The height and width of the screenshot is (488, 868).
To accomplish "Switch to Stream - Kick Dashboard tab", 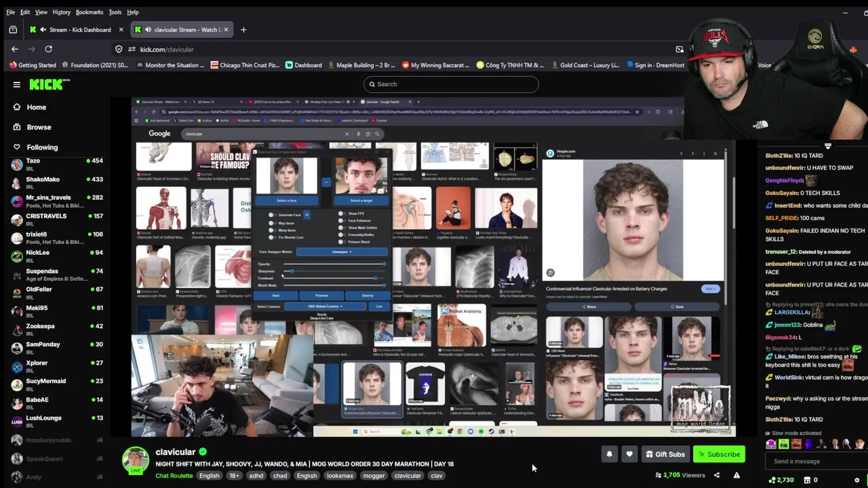I will pos(76,30).
